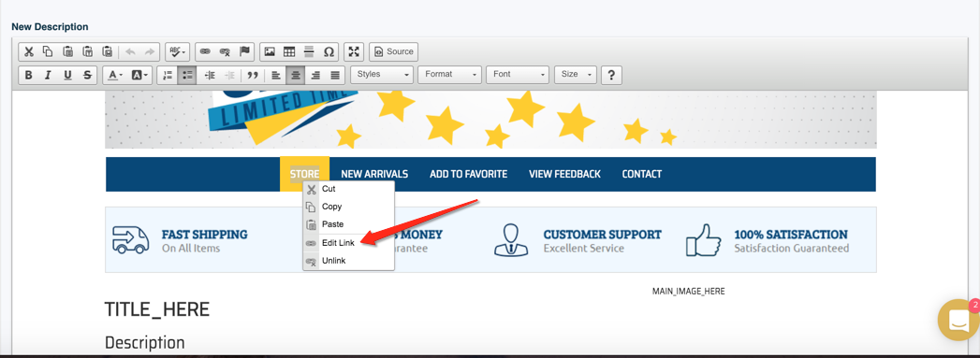Click the Anchor flag icon
980x358 pixels.
point(245,51)
